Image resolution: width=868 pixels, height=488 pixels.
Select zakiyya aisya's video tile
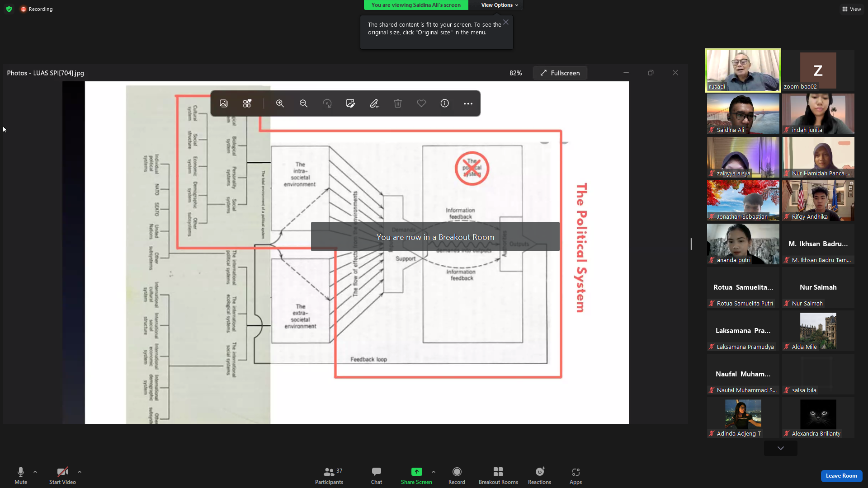click(743, 157)
